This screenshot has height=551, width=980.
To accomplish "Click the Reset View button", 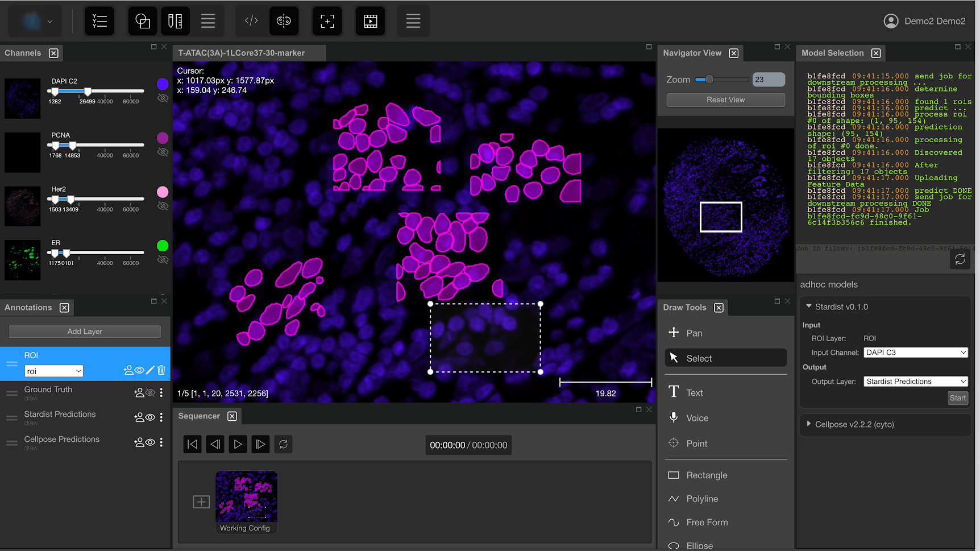I will 725,100.
